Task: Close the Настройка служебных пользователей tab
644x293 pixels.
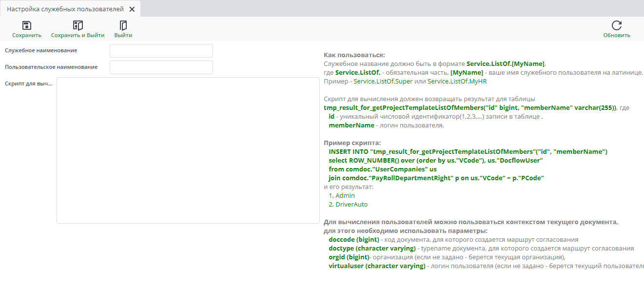Action: 132,9
